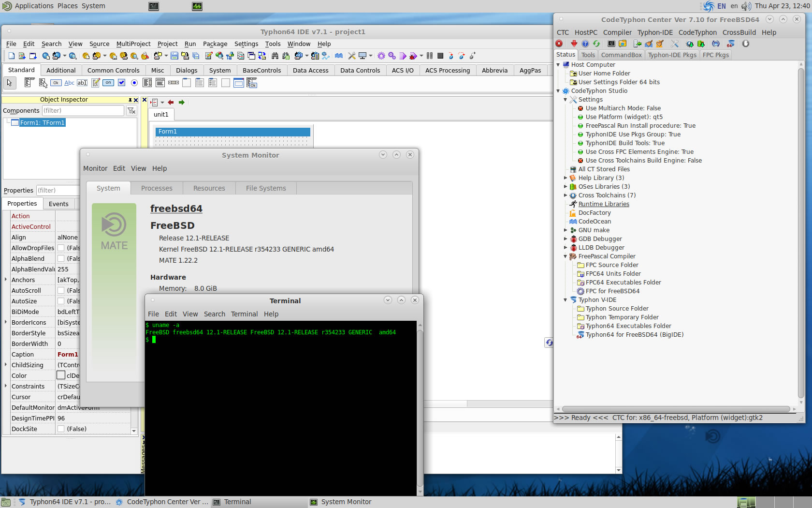Expand the GDB Debugger node
The height and width of the screenshot is (508, 812).
[x=565, y=239]
